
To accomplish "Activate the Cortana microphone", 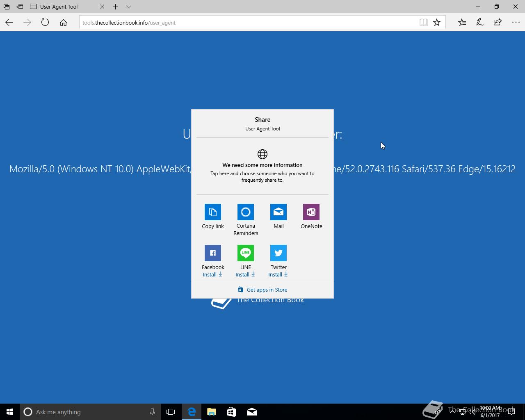I will point(152,412).
